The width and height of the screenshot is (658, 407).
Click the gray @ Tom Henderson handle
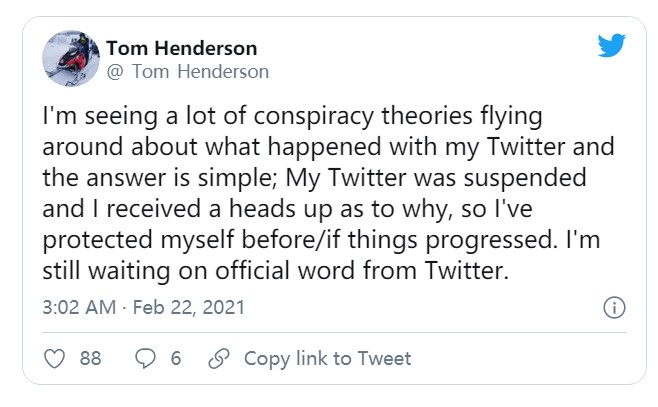(187, 71)
